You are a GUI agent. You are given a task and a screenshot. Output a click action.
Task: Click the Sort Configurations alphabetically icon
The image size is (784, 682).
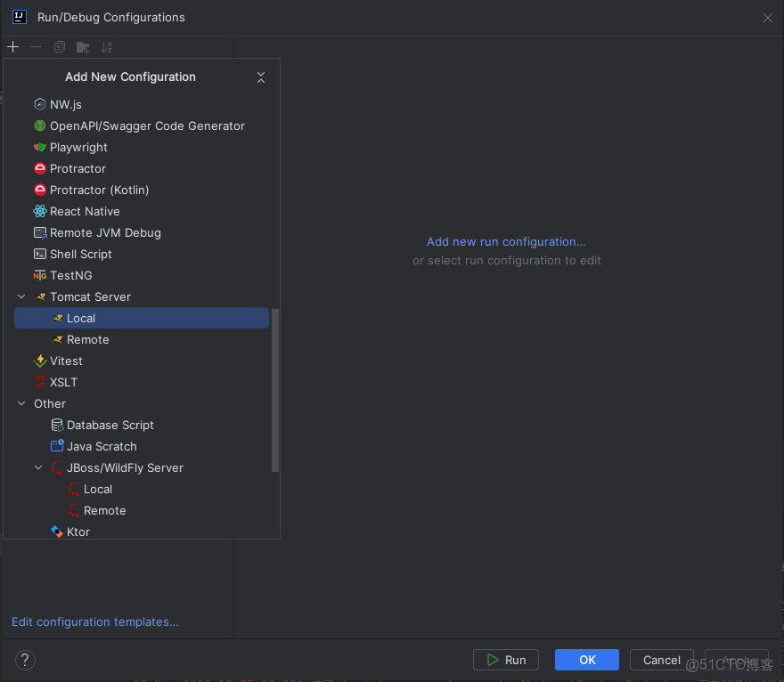click(x=106, y=47)
